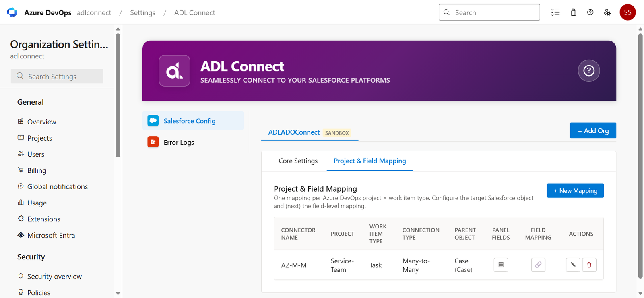
Task: Go to Settings breadcrumb link
Action: [142, 12]
